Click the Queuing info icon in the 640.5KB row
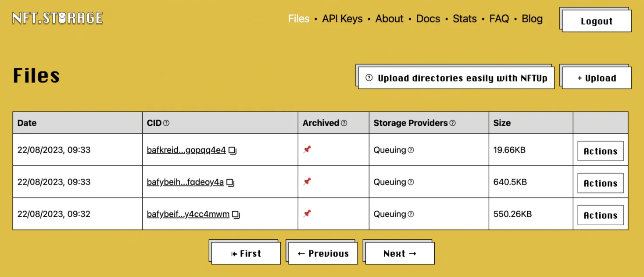The height and width of the screenshot is (277, 644). (x=411, y=182)
